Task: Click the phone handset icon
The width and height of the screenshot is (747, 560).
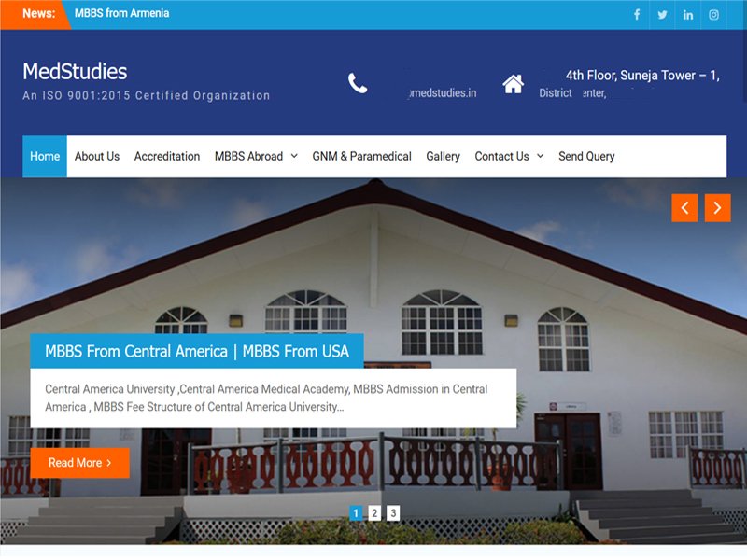Action: [358, 83]
